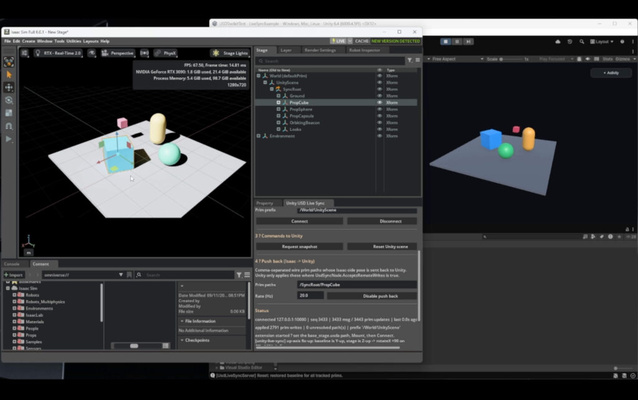
Task: Select the Looks prim in Stage tree
Action: [295, 129]
